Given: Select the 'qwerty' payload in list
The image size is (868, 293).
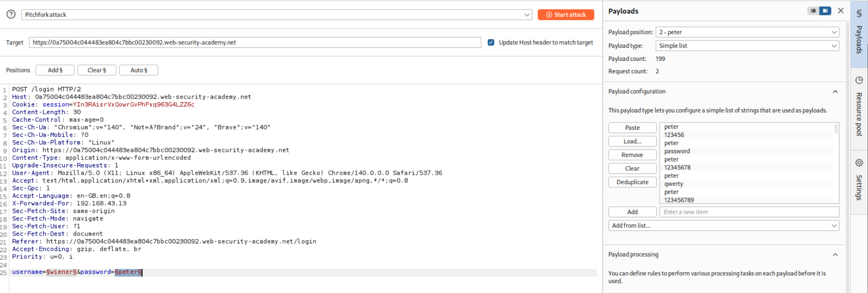Looking at the screenshot, I should [x=674, y=184].
